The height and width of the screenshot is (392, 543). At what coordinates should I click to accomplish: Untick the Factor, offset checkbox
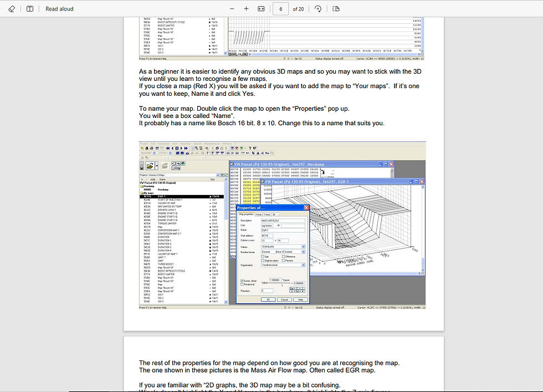[x=242, y=281]
